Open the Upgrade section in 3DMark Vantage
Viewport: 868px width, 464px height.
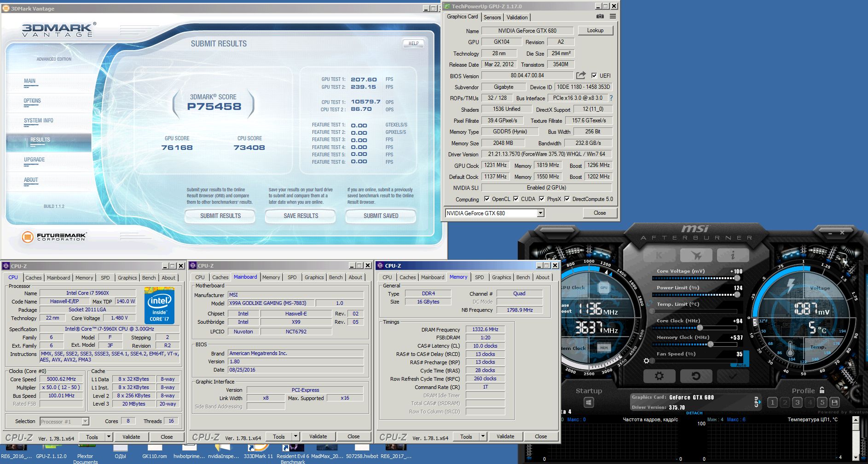[35, 160]
